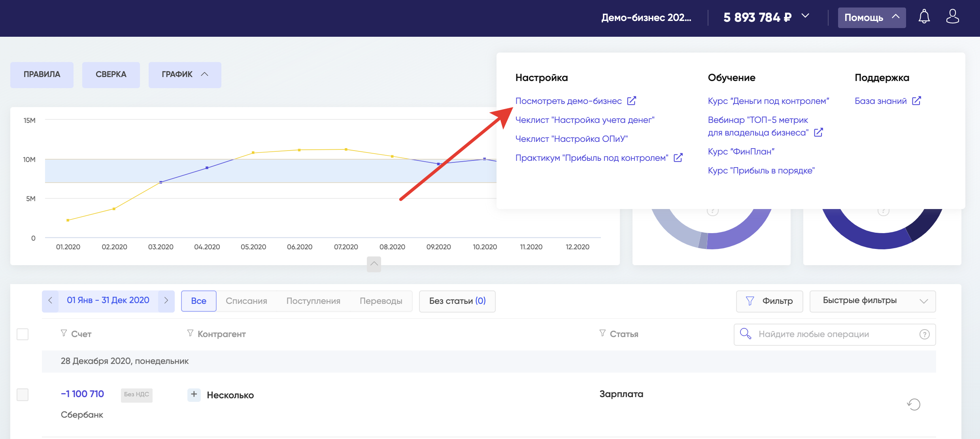
Task: Collapse the Помощь help menu
Action: [x=872, y=18]
